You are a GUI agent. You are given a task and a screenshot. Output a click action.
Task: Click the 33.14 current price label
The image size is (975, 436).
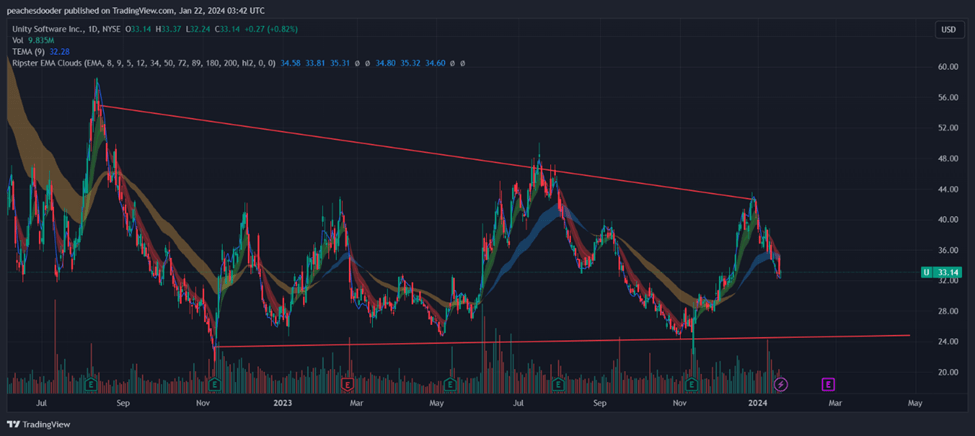[x=949, y=272]
